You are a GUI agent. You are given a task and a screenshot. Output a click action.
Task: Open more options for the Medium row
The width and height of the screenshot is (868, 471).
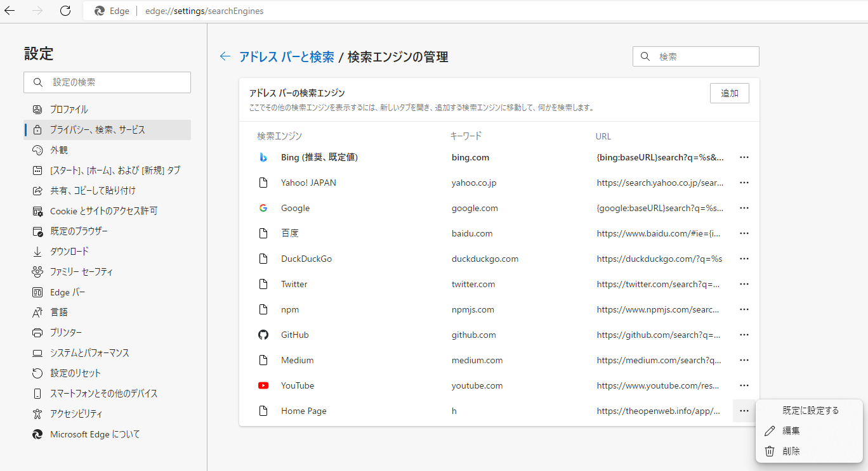(x=744, y=360)
